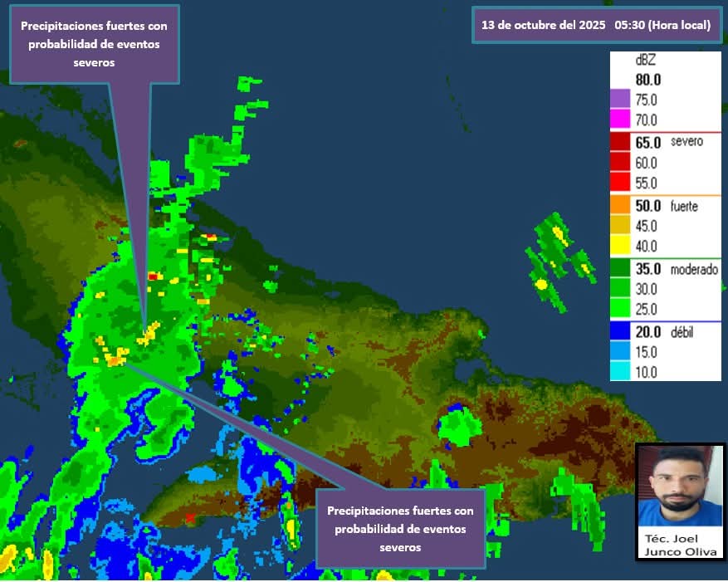Click the date box showing 13 de octubre

[595, 25]
